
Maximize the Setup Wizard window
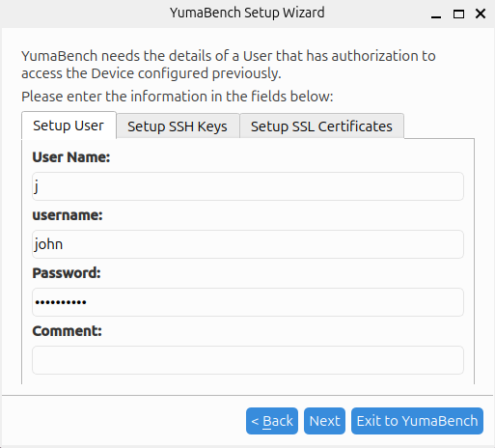coord(458,14)
